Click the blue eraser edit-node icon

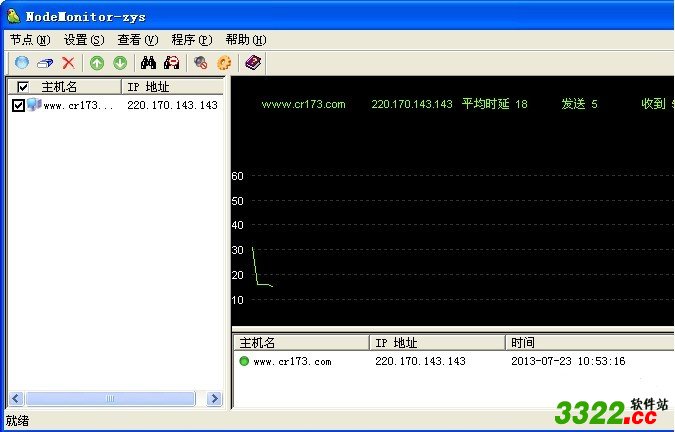tap(45, 63)
